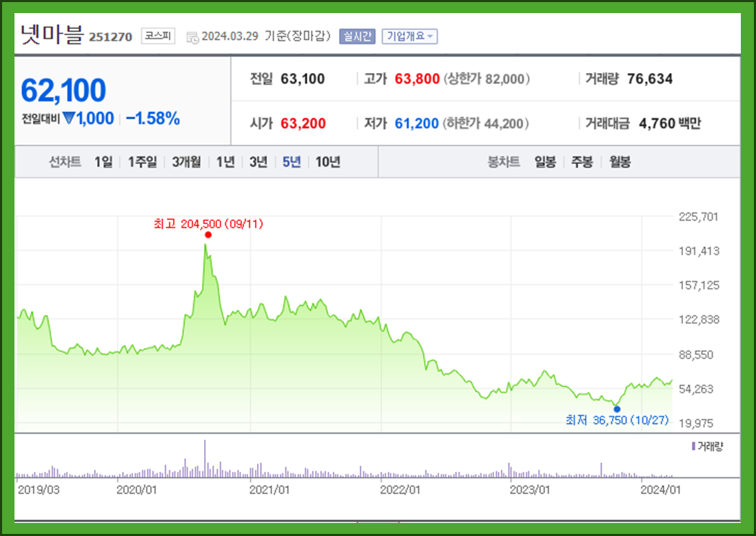756x536 pixels.
Task: Select the 10년 line chart period
Action: (328, 162)
